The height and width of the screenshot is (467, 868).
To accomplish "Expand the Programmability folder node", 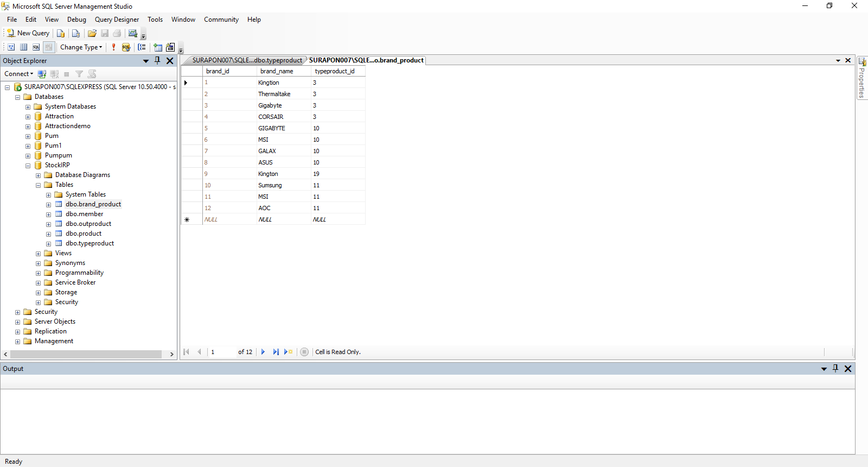I will [38, 273].
